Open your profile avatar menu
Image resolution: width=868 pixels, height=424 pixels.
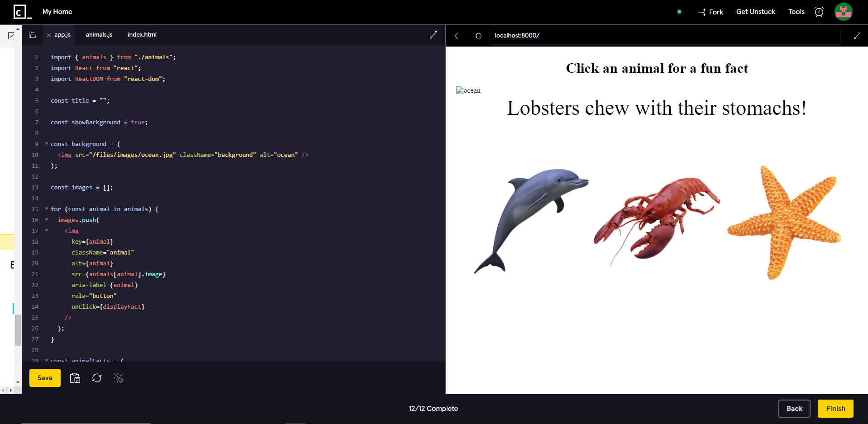click(x=843, y=12)
